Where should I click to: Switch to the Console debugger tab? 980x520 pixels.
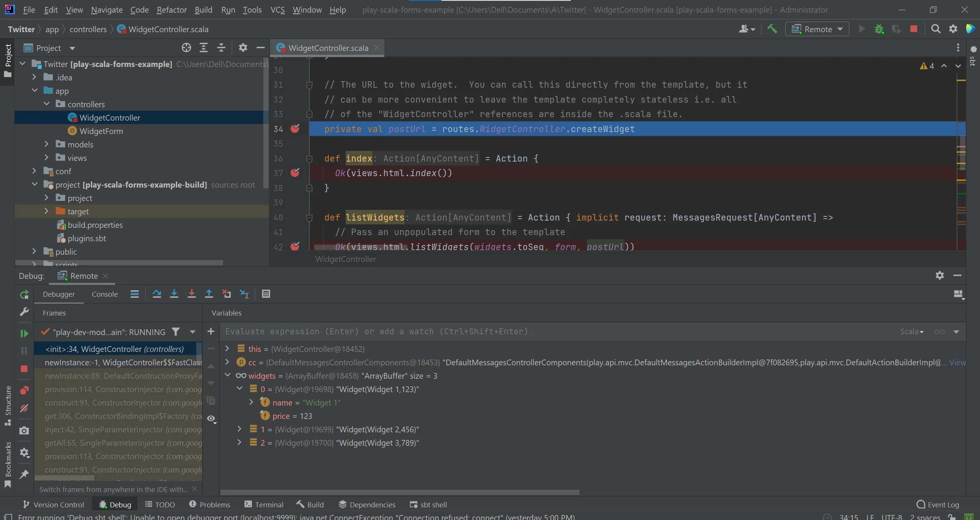click(x=105, y=294)
